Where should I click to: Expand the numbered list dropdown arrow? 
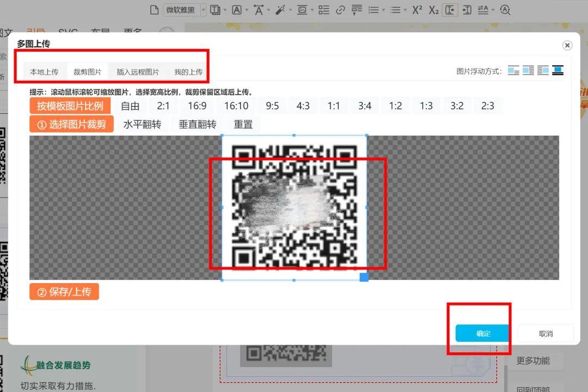(383, 10)
